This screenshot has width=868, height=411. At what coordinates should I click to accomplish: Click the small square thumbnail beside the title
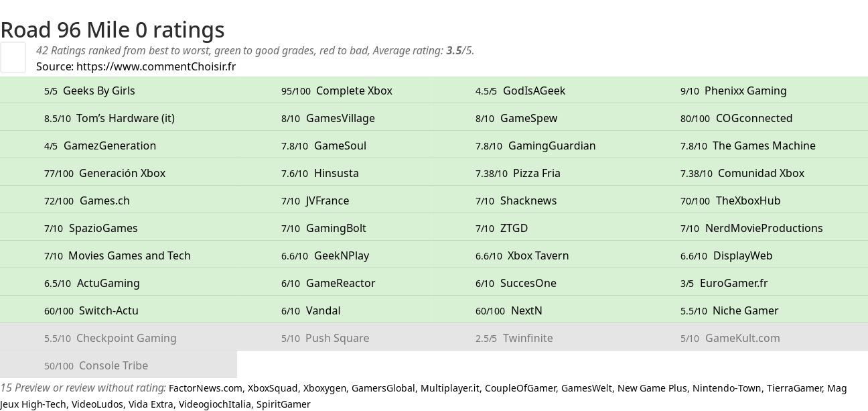[x=13, y=57]
